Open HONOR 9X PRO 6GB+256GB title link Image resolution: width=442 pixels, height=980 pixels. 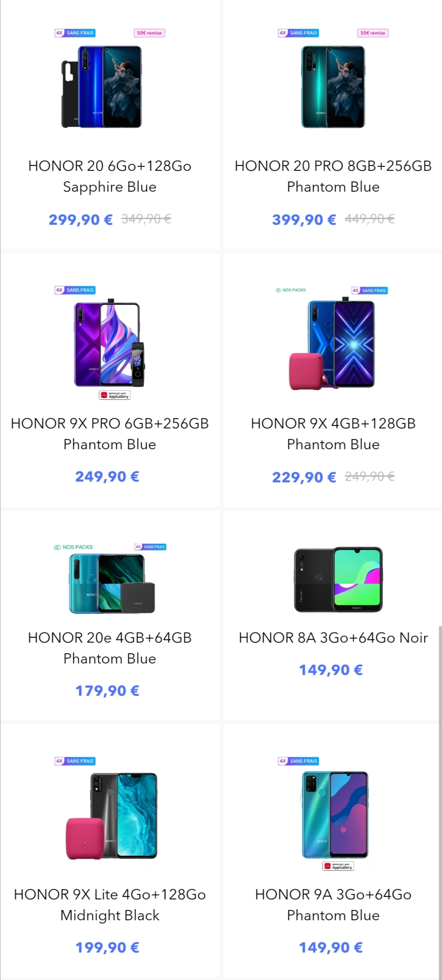pos(110,434)
